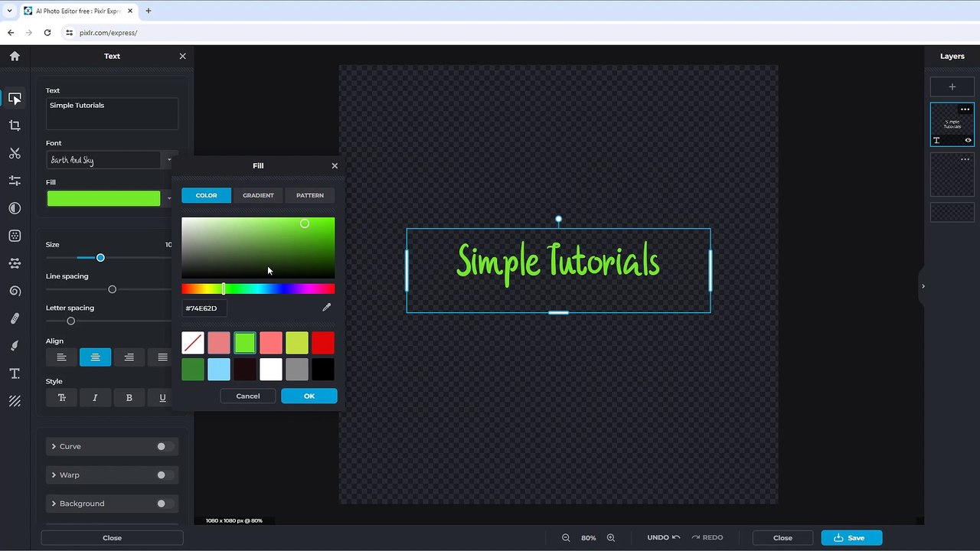
Task: Select the Crop tool
Action: (x=15, y=126)
